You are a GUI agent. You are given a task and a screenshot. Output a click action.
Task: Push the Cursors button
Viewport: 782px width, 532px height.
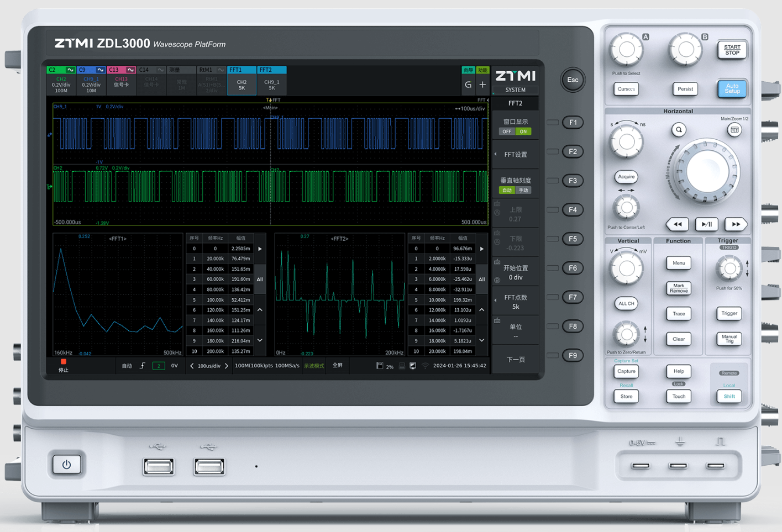pyautogui.click(x=626, y=89)
